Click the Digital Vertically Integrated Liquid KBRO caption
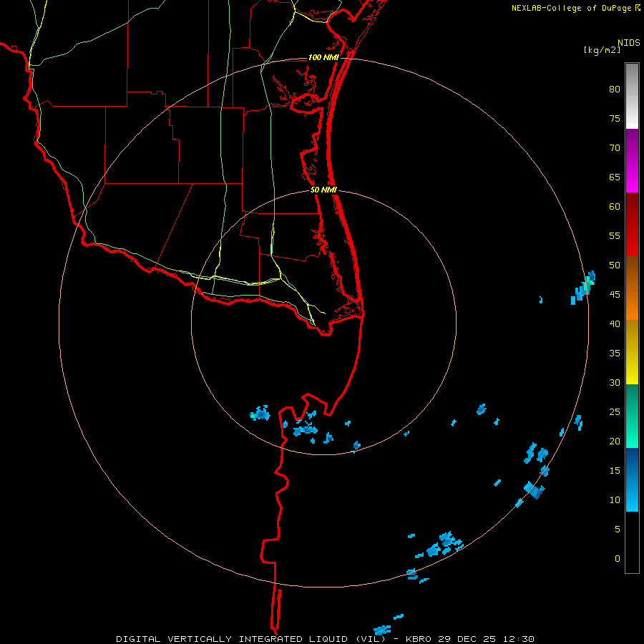The image size is (644, 644). tap(326, 639)
